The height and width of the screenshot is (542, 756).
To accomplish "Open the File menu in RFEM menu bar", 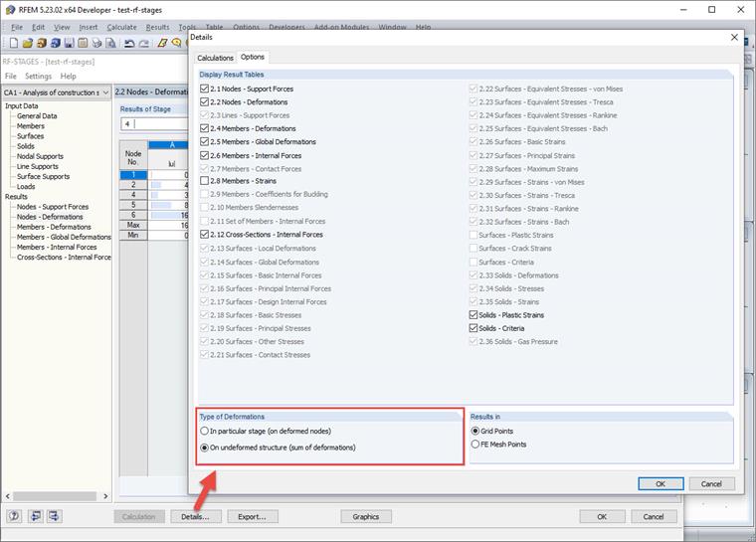I will 17,28.
